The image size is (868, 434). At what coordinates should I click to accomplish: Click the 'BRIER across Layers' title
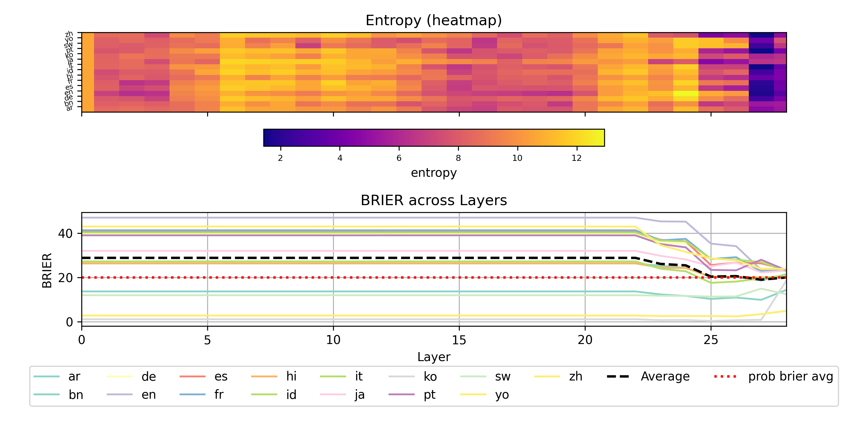pyautogui.click(x=434, y=201)
